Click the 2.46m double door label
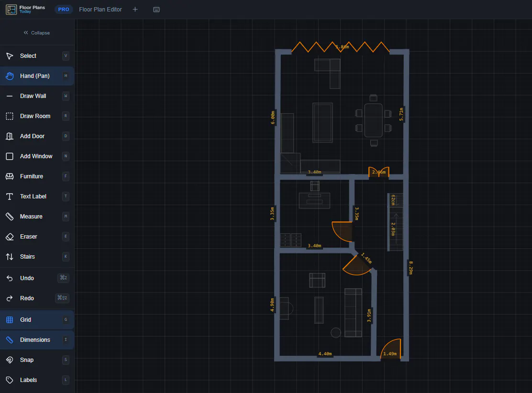532x393 pixels. (x=378, y=172)
